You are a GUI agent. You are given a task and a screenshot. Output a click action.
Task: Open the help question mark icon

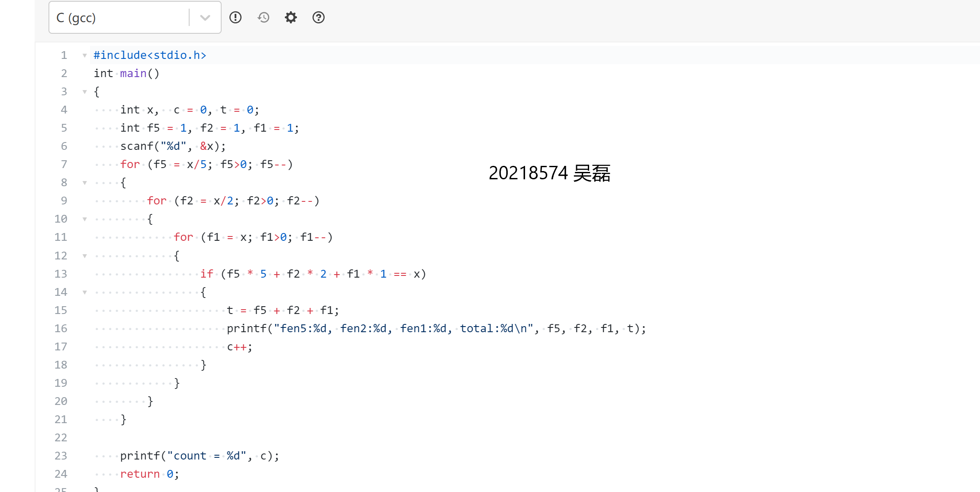319,17
